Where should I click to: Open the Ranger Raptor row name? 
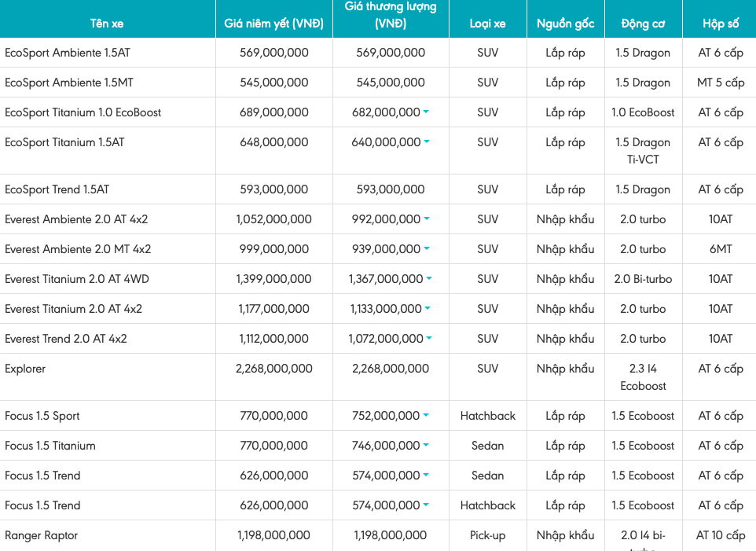(x=41, y=535)
